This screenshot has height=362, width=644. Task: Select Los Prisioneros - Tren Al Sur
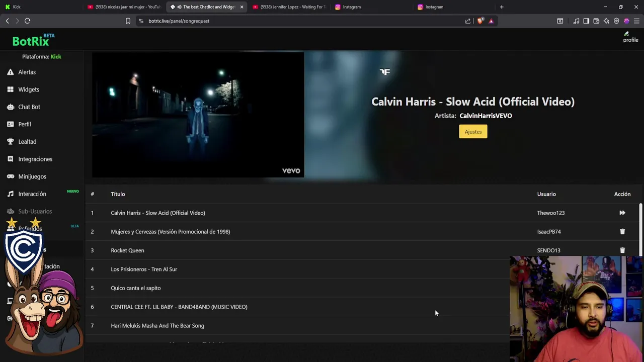tap(144, 269)
